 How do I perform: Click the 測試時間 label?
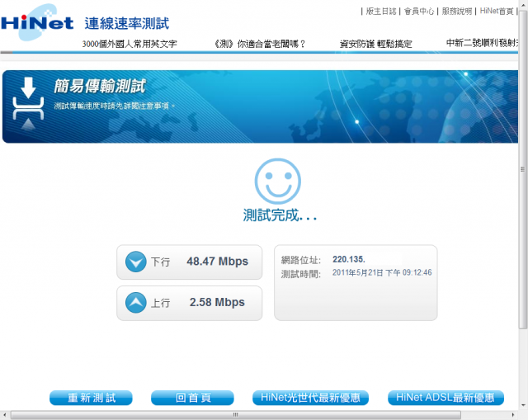click(300, 274)
